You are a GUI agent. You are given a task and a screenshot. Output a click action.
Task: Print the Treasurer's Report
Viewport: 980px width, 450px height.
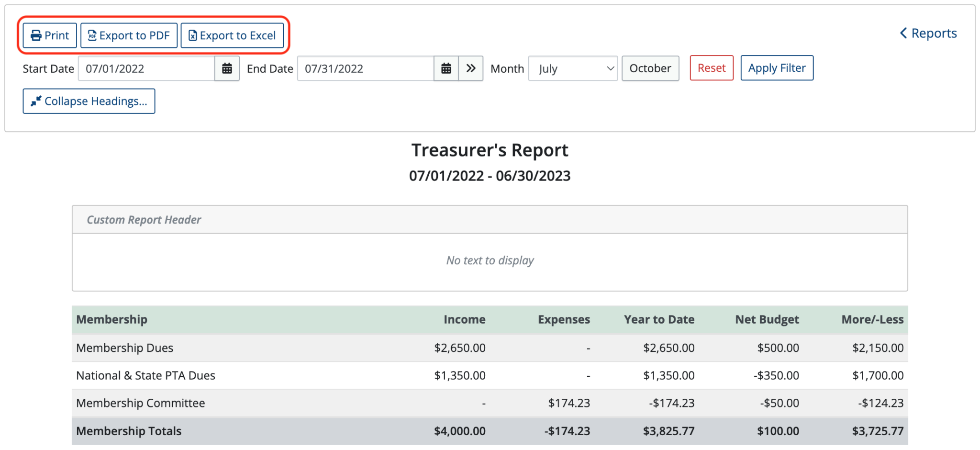pos(49,35)
